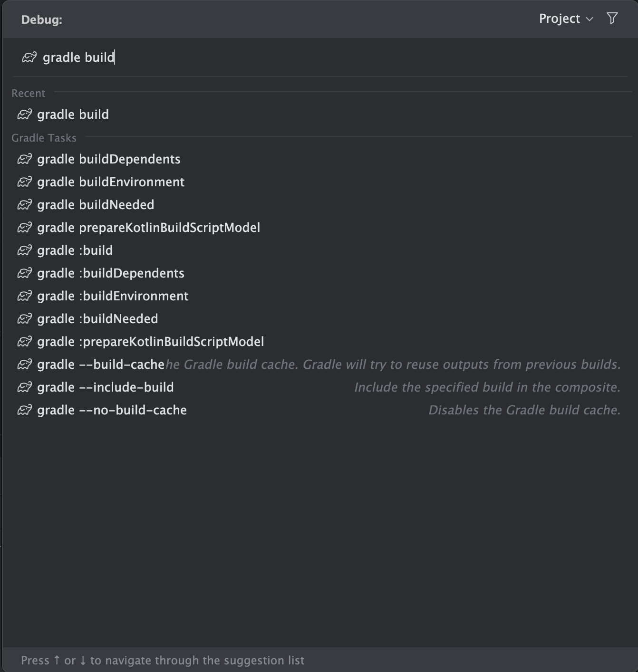Viewport: 638px width, 672px height.
Task: Click the Gradle elephant icon in search field
Action: [x=29, y=58]
